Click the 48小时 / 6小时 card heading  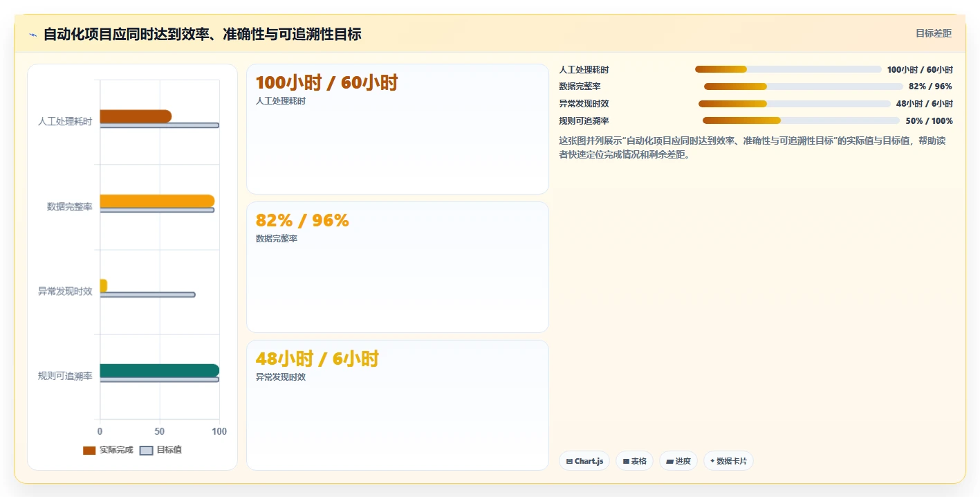[317, 359]
